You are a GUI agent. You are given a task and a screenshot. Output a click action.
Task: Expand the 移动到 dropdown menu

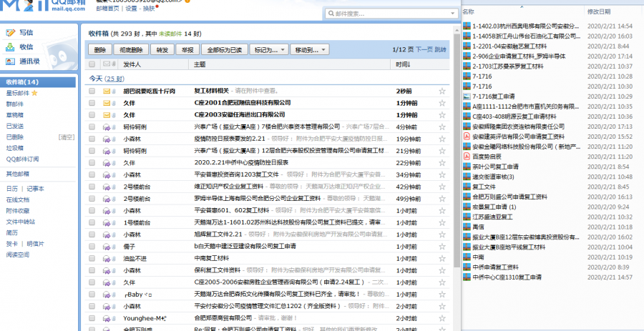pyautogui.click(x=310, y=50)
